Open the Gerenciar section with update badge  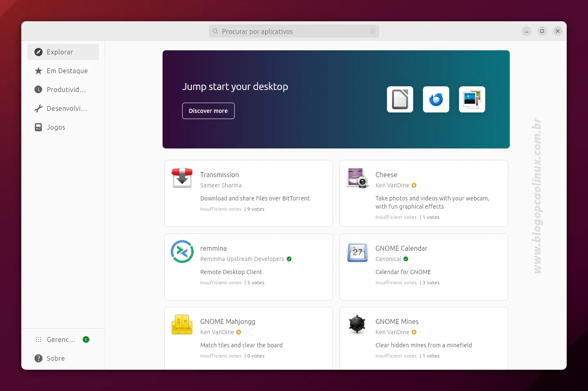click(63, 339)
